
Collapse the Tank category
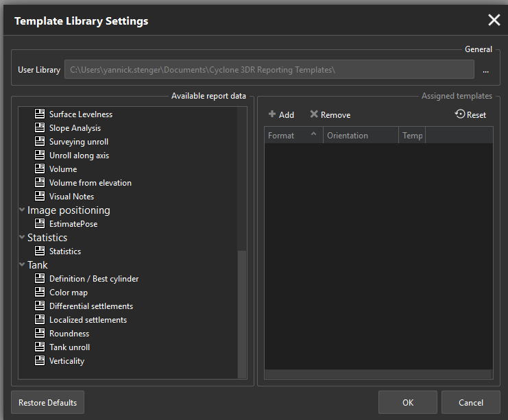tap(23, 265)
